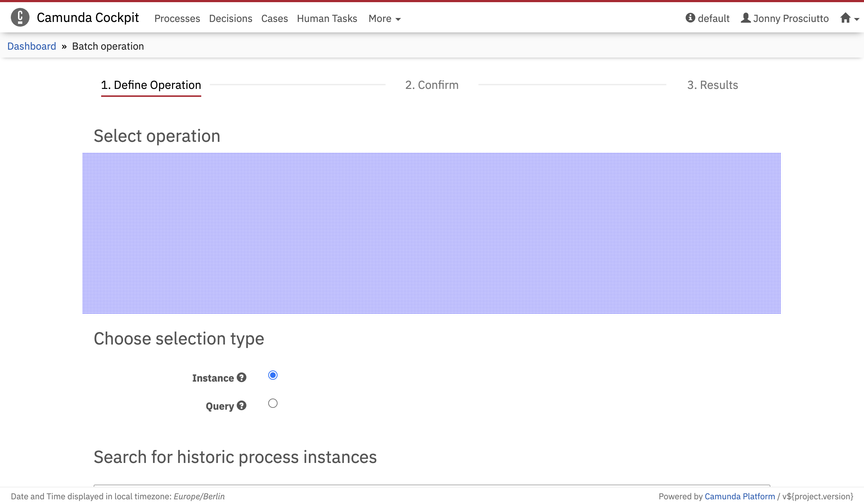Navigate to Human Tasks

click(327, 18)
